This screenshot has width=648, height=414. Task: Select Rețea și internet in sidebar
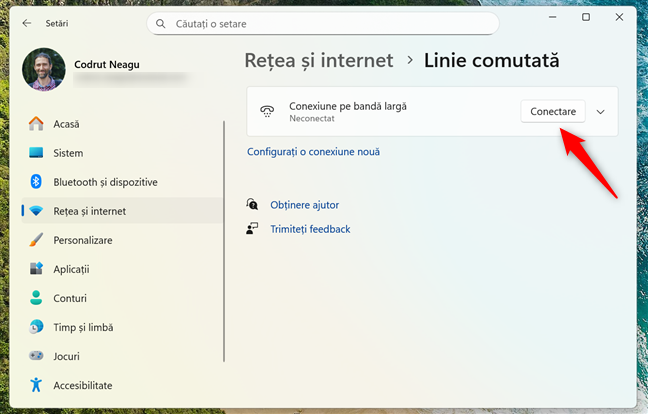click(90, 211)
